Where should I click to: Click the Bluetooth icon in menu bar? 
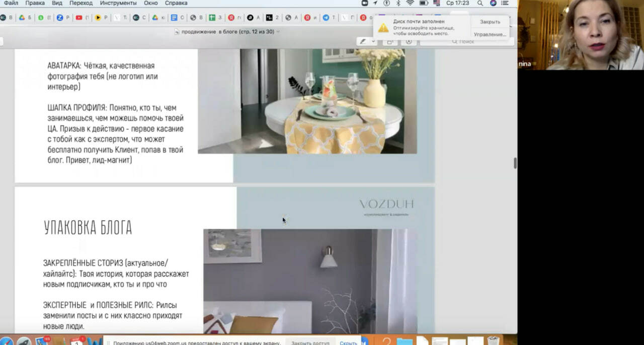pos(398,3)
